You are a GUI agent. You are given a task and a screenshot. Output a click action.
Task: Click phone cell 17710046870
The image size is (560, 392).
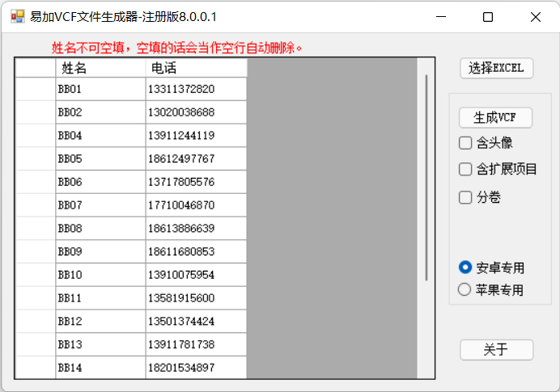point(196,204)
